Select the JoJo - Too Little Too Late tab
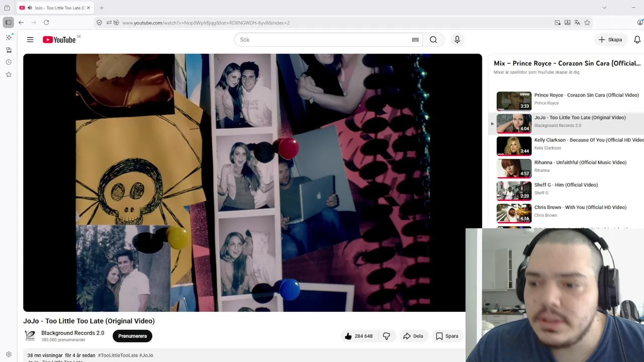 pos(54,8)
